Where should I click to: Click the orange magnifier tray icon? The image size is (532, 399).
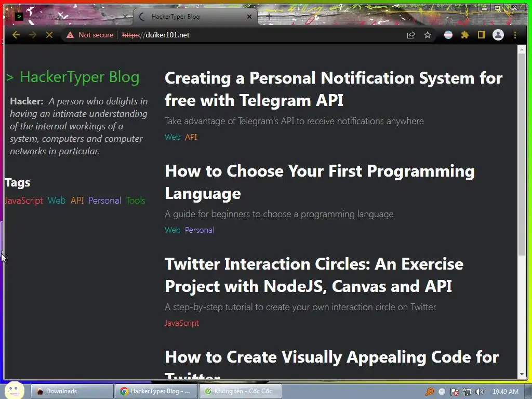tap(430, 392)
